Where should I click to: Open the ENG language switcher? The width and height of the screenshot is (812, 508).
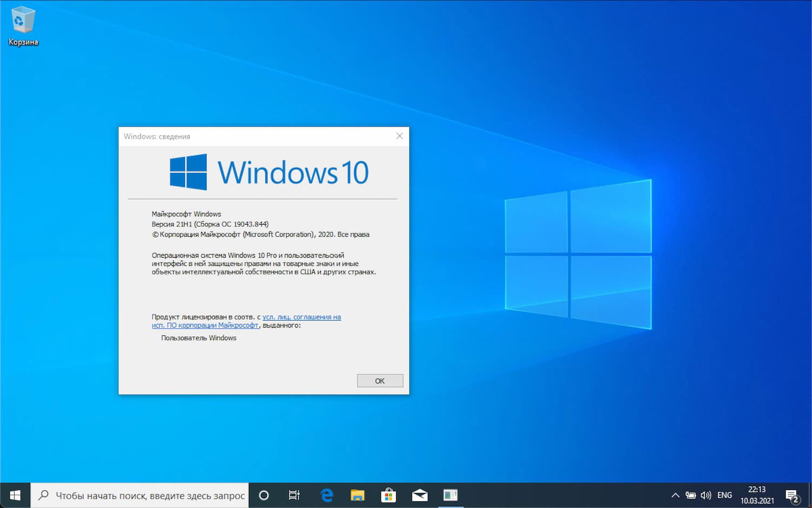point(724,494)
